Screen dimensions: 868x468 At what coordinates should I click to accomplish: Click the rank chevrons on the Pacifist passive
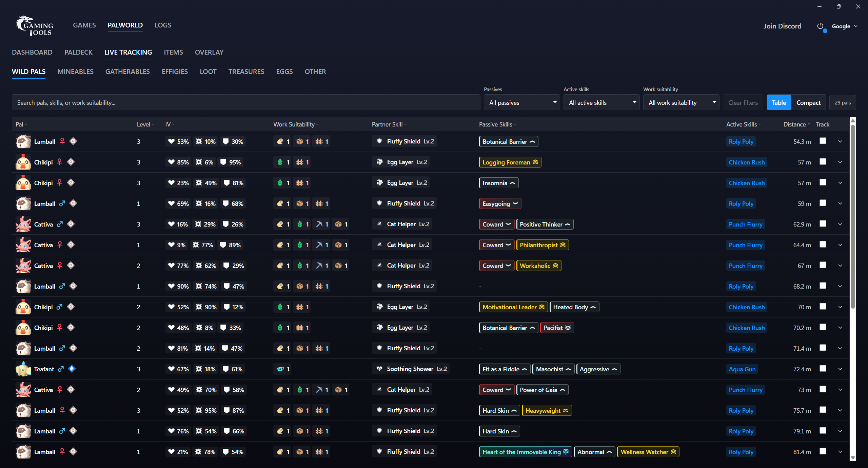click(x=568, y=328)
